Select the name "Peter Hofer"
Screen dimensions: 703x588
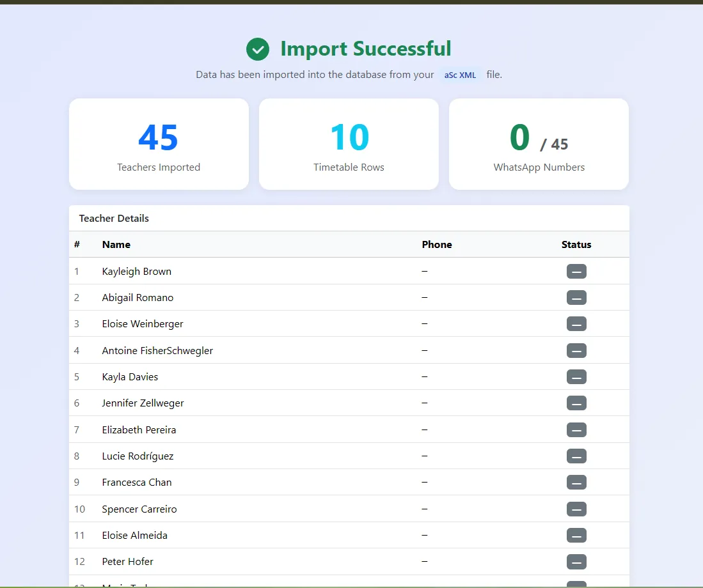pyautogui.click(x=128, y=562)
